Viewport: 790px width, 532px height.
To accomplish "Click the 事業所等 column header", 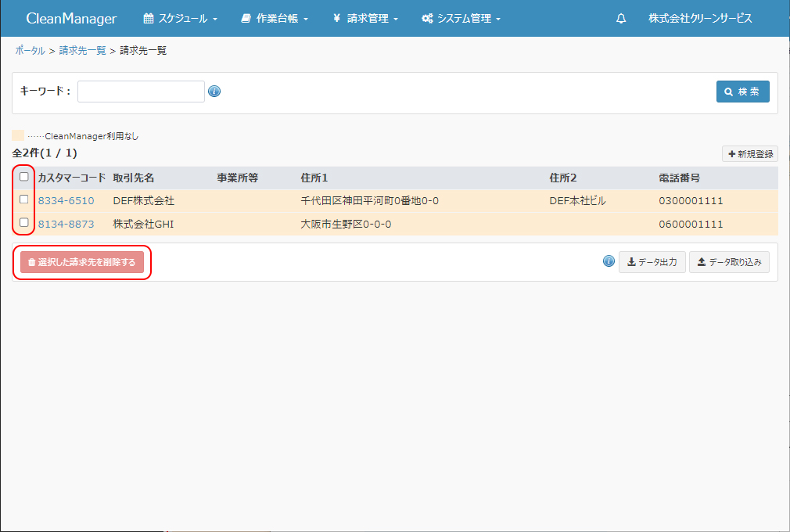I will [237, 178].
